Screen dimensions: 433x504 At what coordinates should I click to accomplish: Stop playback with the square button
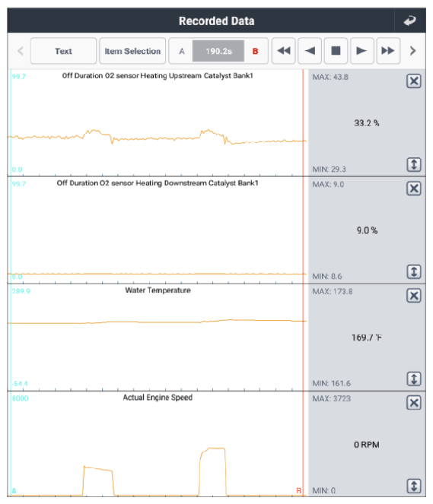tap(336, 51)
